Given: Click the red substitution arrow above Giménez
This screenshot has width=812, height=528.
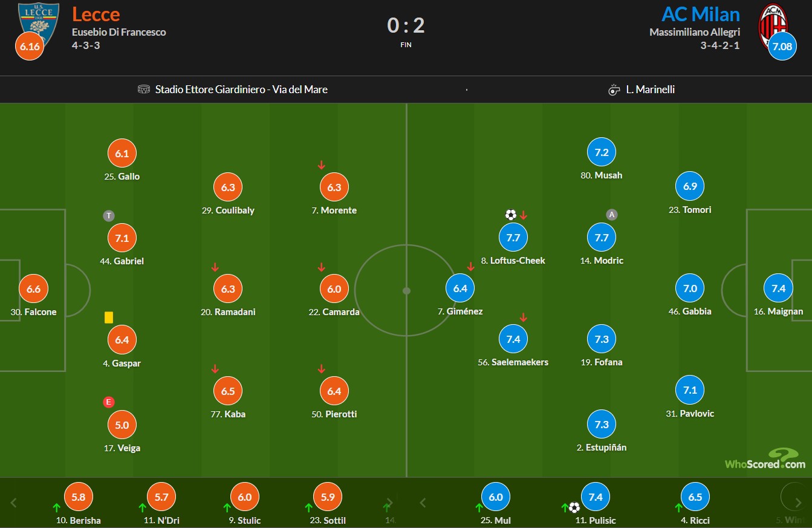Looking at the screenshot, I should 471,266.
